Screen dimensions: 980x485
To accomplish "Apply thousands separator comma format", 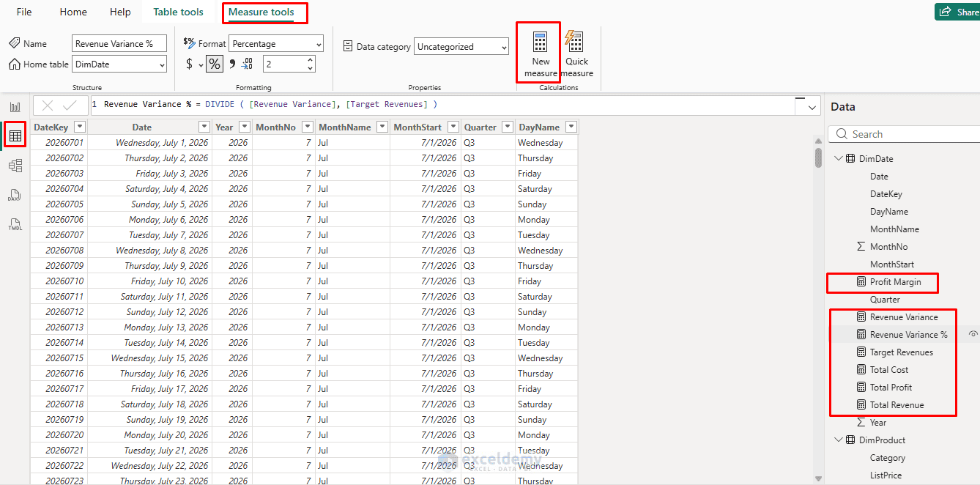I will pos(232,64).
